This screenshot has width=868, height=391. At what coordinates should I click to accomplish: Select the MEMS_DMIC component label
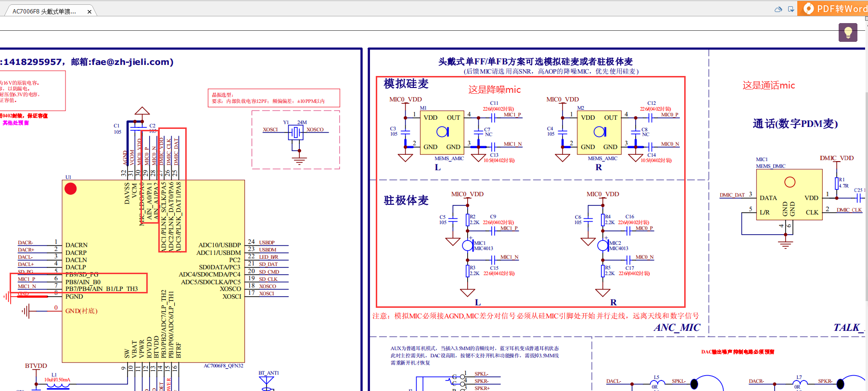pos(770,166)
